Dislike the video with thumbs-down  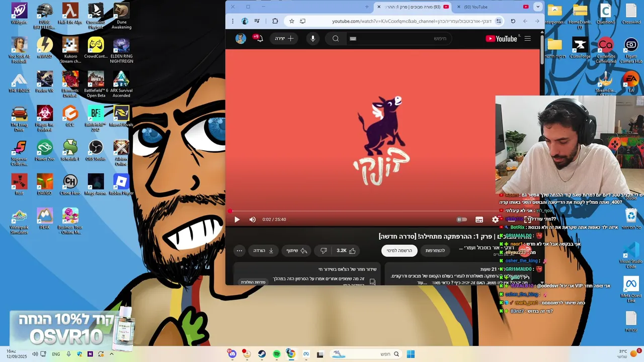coord(324,250)
